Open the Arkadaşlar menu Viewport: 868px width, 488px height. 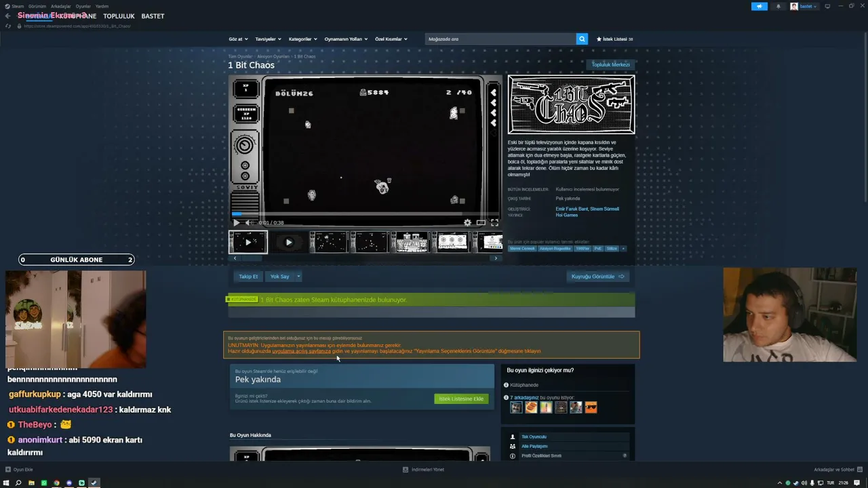[x=61, y=6]
